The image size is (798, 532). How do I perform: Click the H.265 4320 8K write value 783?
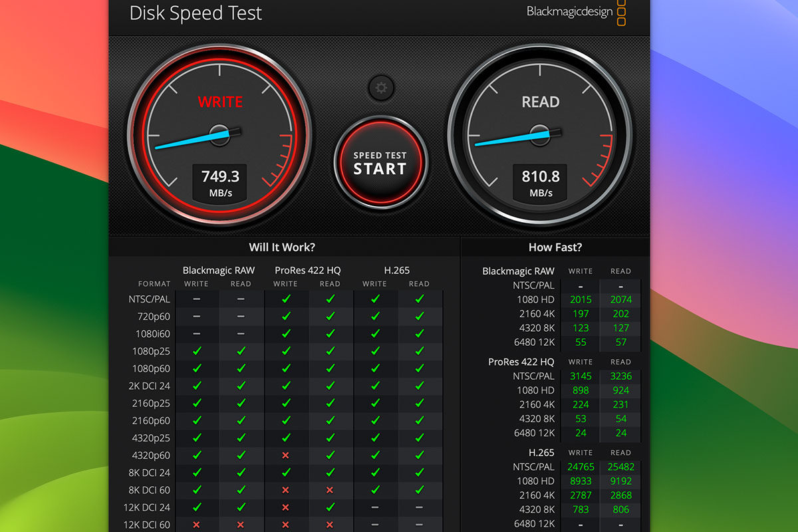[581, 510]
